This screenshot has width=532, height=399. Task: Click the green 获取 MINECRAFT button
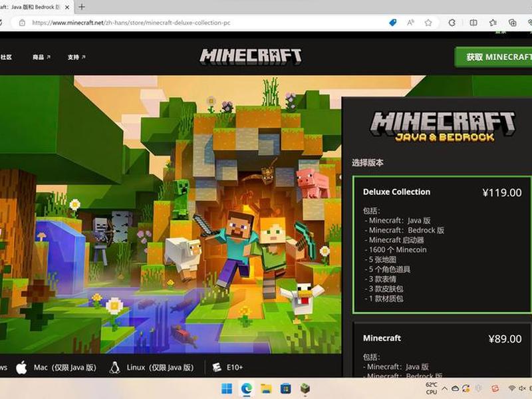pyautogui.click(x=493, y=57)
